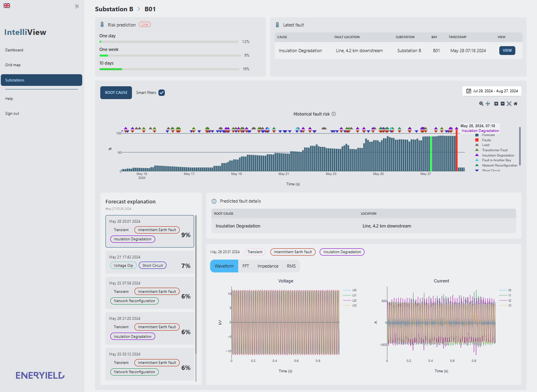Click the autoscale chart icon
The width and height of the screenshot is (537, 392).
(x=509, y=104)
